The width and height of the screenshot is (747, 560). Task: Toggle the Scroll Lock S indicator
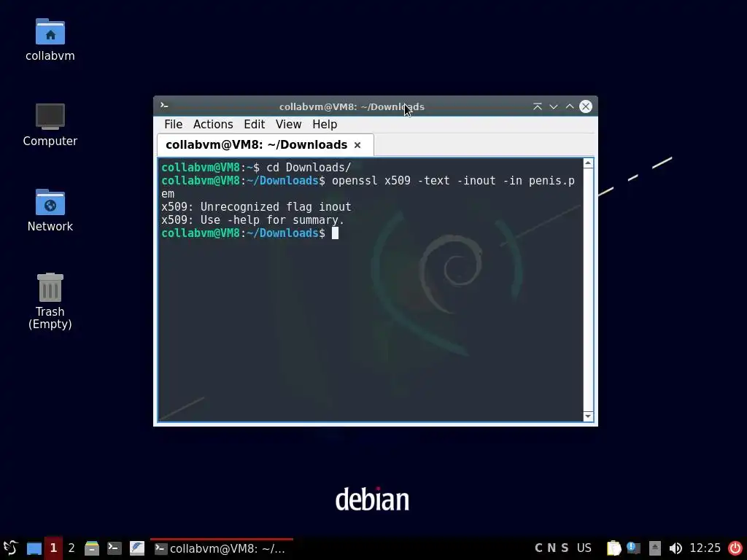(565, 548)
